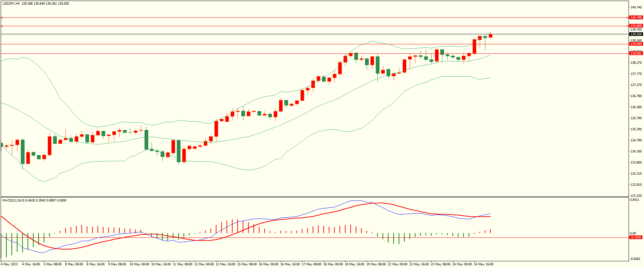Select the latest red candle on chart
Screen dimensions: 644x268
pyautogui.click(x=490, y=36)
